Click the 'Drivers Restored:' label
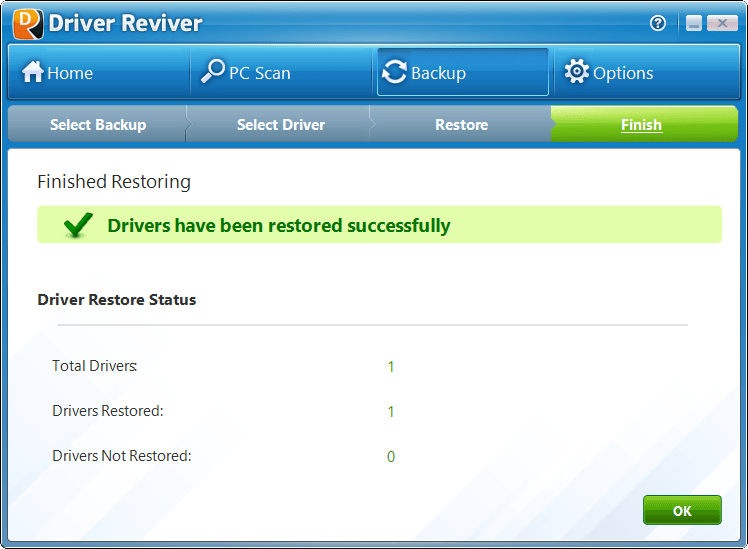Viewport: 748px width, 549px height. click(x=108, y=411)
